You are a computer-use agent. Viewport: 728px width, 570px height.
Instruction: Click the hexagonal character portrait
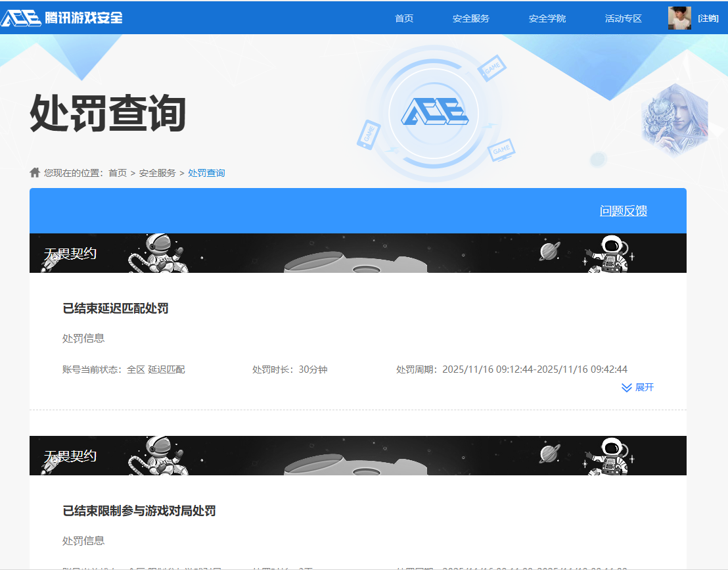click(674, 122)
